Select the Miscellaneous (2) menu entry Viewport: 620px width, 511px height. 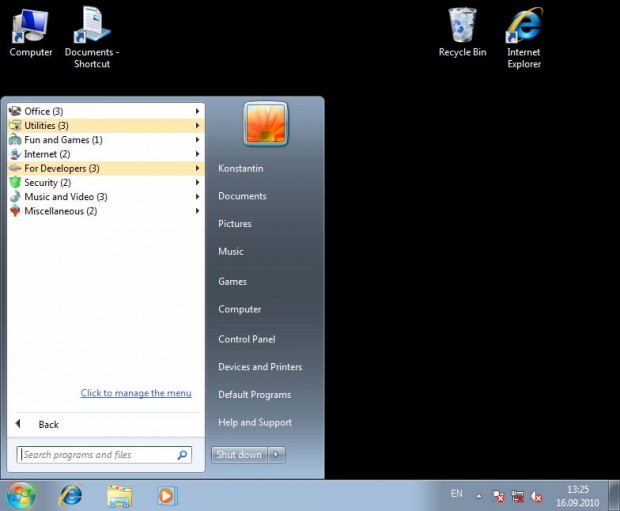pos(106,211)
